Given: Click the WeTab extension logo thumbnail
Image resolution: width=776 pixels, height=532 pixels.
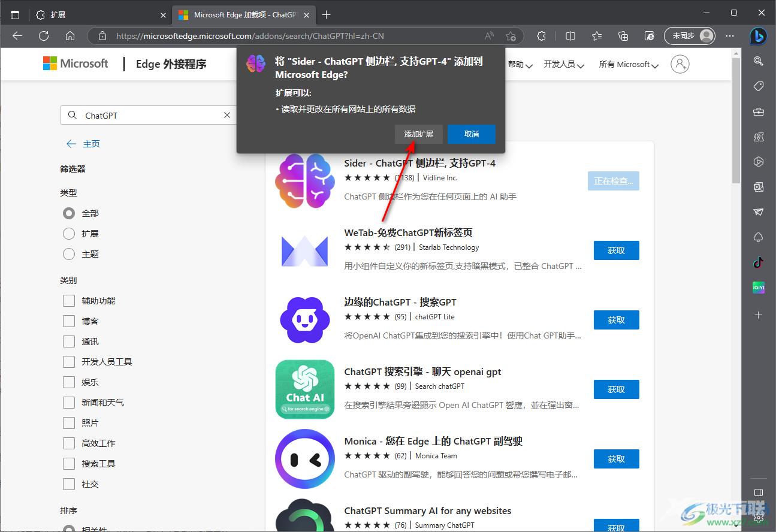Looking at the screenshot, I should point(305,250).
